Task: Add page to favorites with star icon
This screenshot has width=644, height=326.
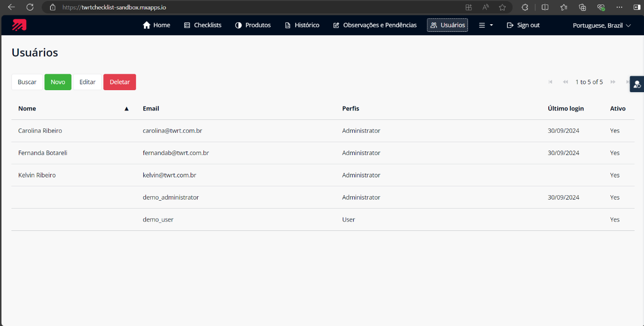Action: pos(502,7)
